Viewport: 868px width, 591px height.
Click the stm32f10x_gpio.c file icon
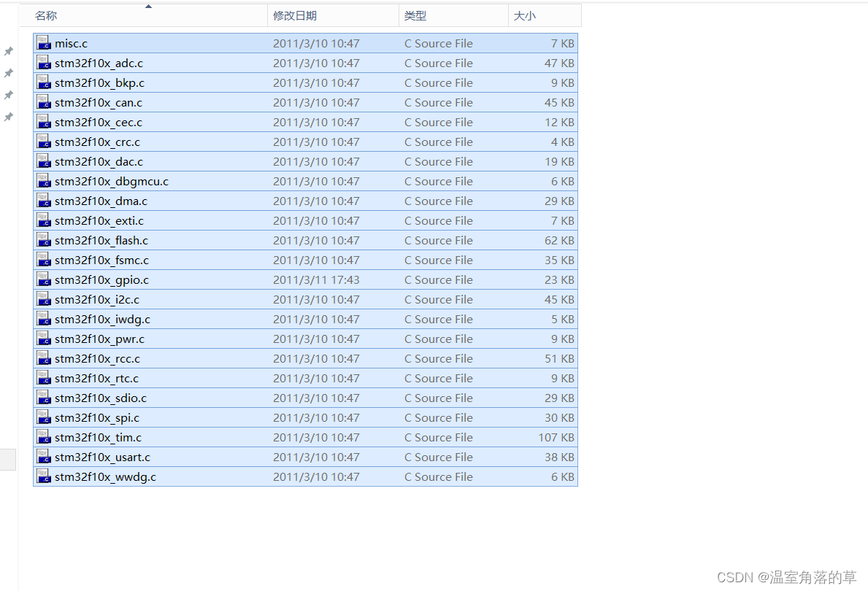[x=44, y=279]
